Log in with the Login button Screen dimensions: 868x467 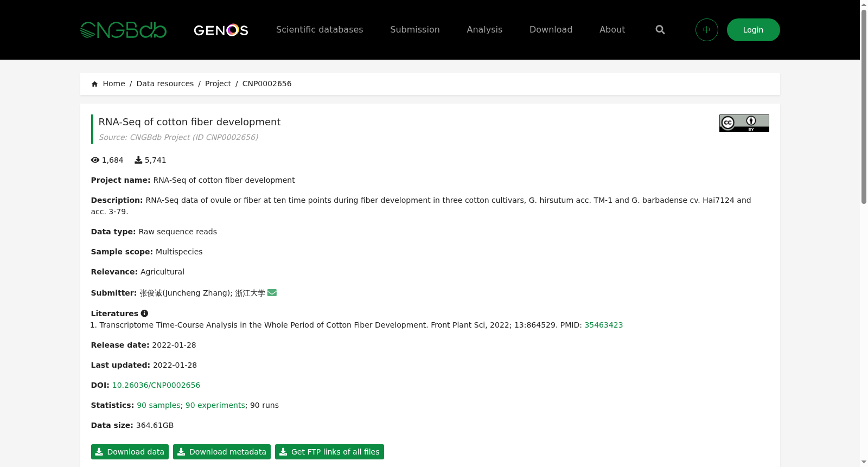pos(754,30)
